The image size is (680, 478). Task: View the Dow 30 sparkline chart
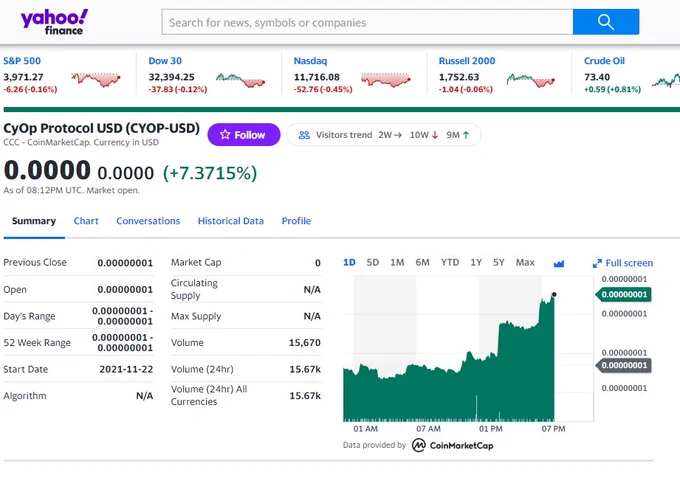(241, 80)
